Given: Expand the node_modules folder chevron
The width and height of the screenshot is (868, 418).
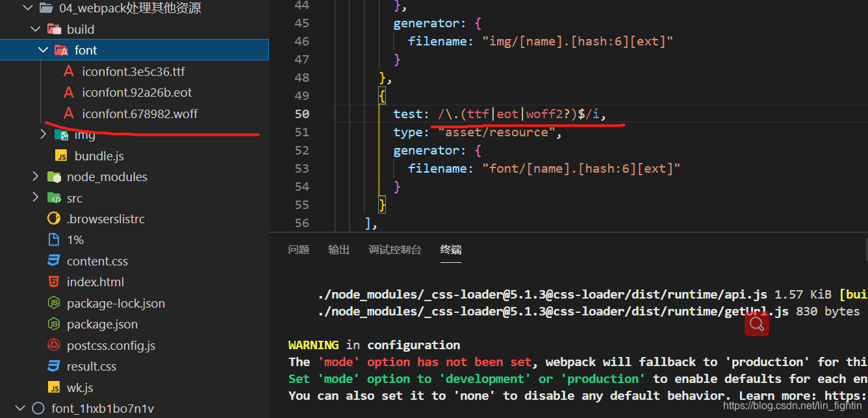Looking at the screenshot, I should point(35,177).
